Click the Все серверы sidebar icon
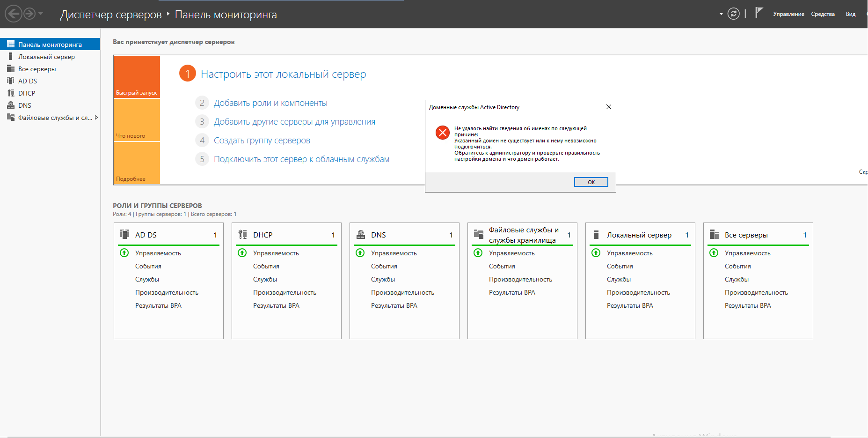This screenshot has width=868, height=438. (11, 68)
